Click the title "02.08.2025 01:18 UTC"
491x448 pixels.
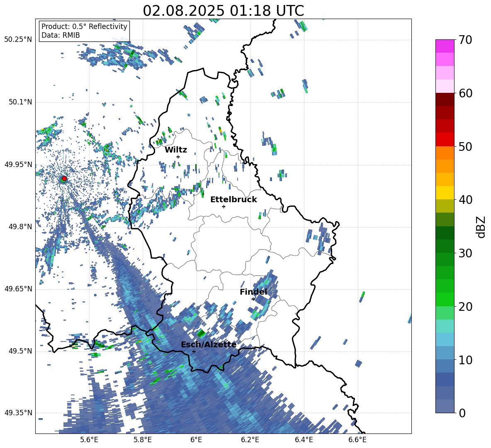(x=223, y=11)
